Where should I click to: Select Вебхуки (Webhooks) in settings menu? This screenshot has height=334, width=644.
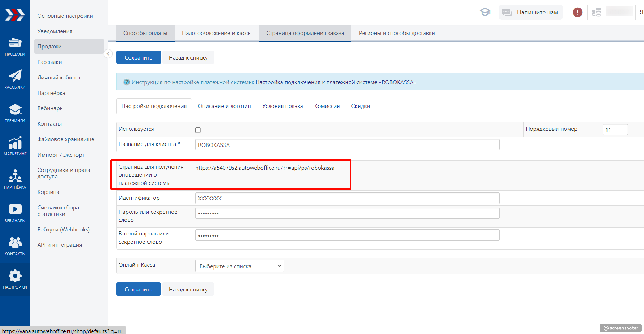pyautogui.click(x=63, y=230)
